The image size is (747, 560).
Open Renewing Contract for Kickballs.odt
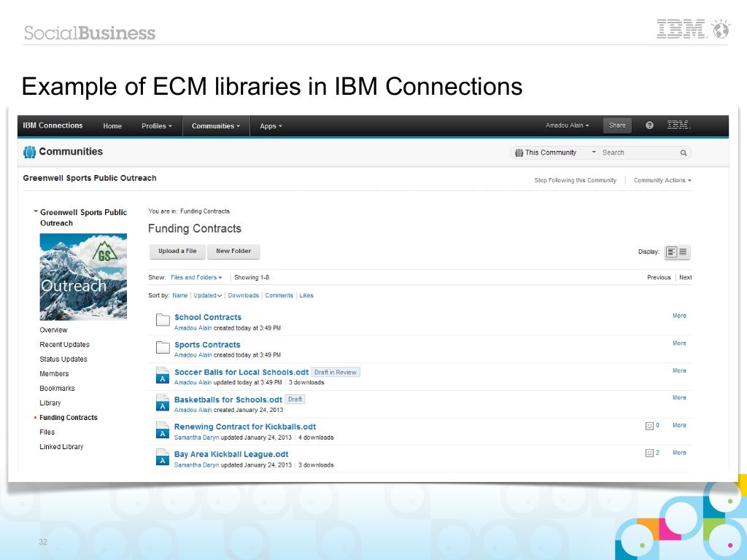(x=245, y=427)
